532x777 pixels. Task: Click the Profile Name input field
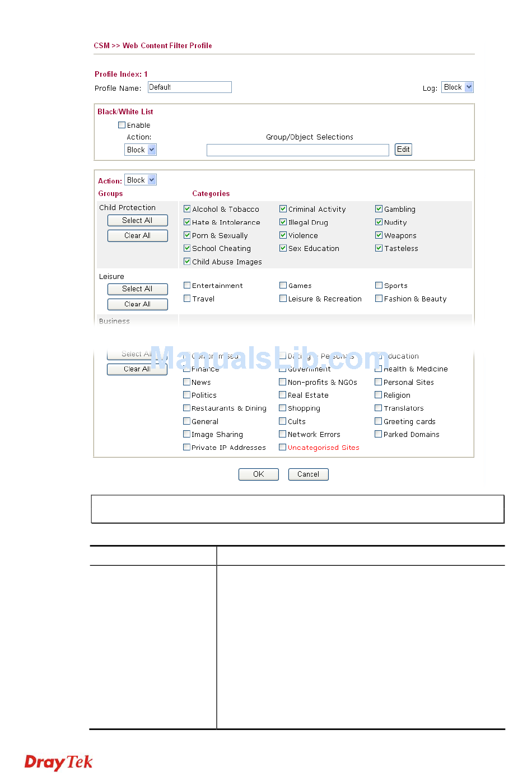[x=189, y=87]
